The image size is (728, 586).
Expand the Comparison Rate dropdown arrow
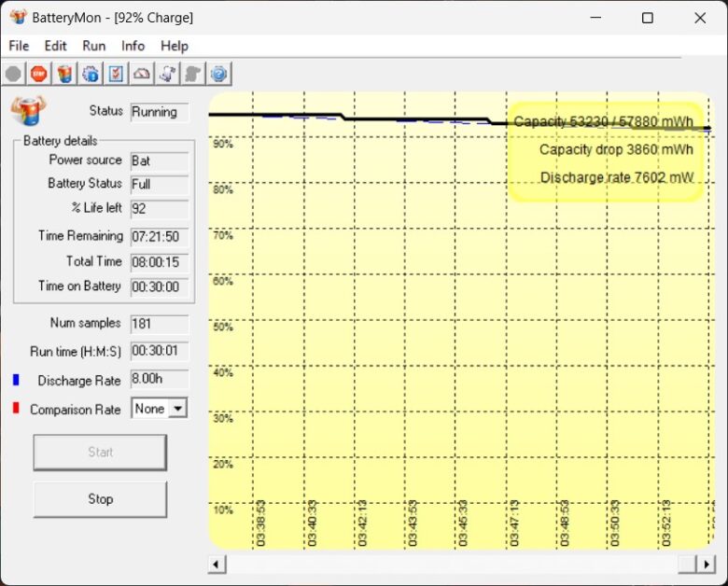177,409
